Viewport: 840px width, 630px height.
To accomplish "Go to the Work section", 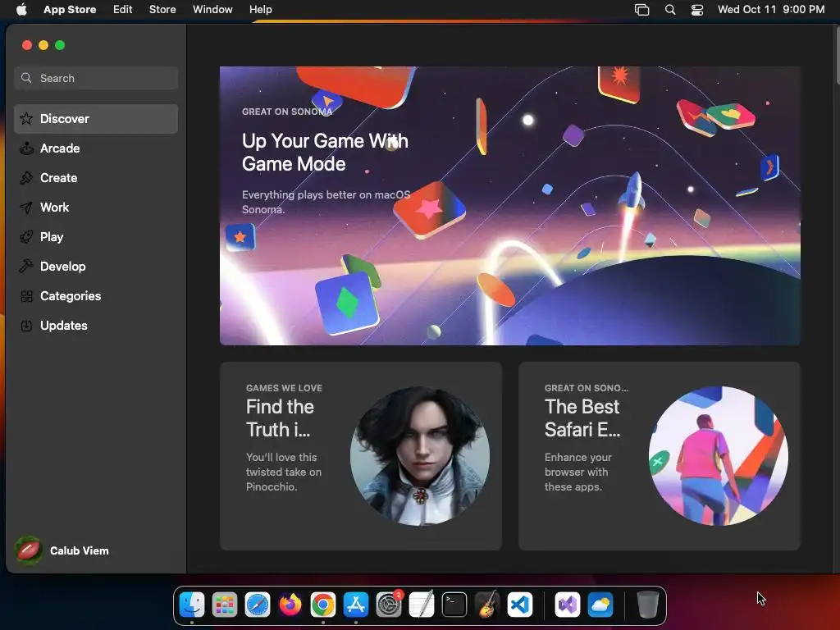I will pos(96,208).
